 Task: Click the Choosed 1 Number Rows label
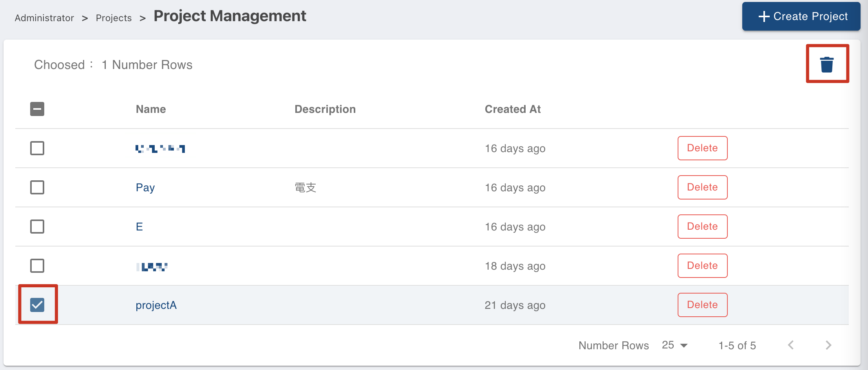[x=113, y=65]
